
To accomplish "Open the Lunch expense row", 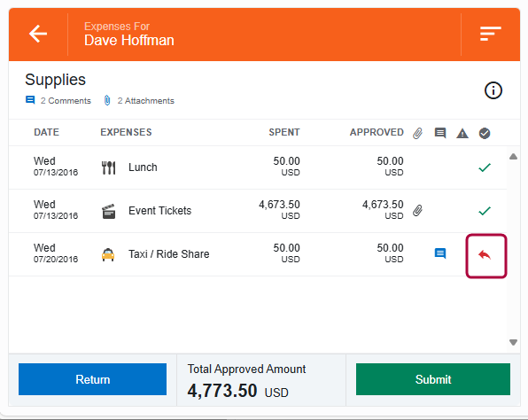I will pyautogui.click(x=258, y=167).
